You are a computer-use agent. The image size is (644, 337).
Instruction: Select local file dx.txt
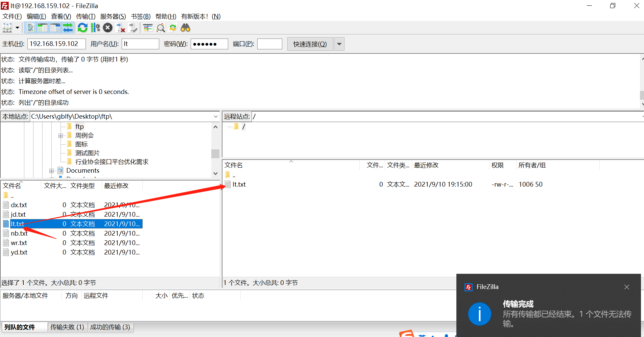click(19, 205)
